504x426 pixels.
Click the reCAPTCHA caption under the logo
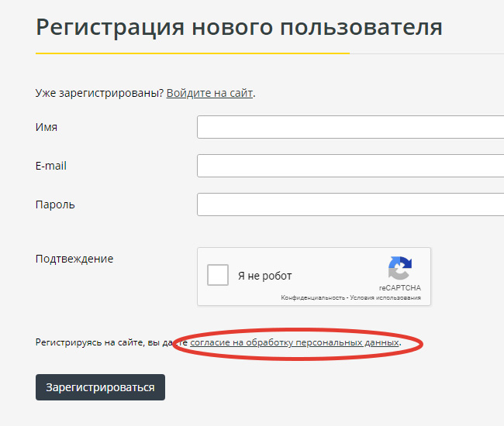pyautogui.click(x=399, y=287)
